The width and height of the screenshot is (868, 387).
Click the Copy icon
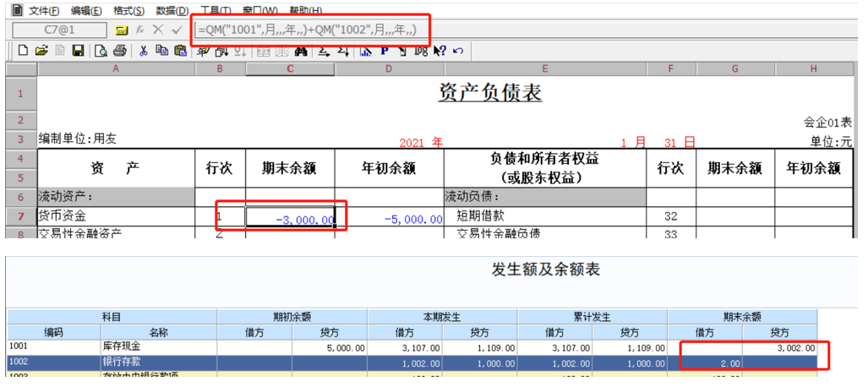pyautogui.click(x=161, y=51)
